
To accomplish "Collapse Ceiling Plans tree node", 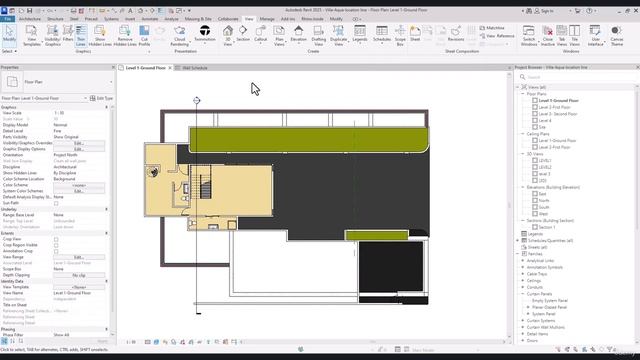I will 523,134.
